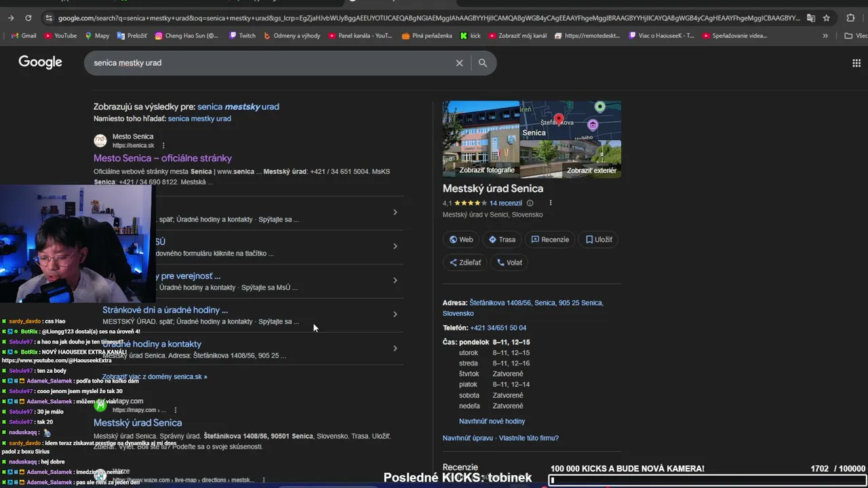
Task: Open the Panel kanála YouTube bookmark
Action: [x=360, y=35]
